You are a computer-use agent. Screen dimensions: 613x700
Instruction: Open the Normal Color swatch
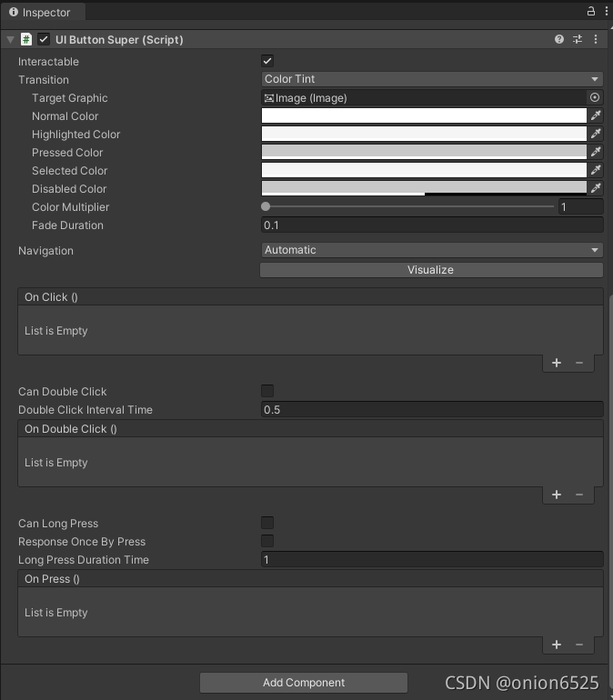click(x=424, y=115)
